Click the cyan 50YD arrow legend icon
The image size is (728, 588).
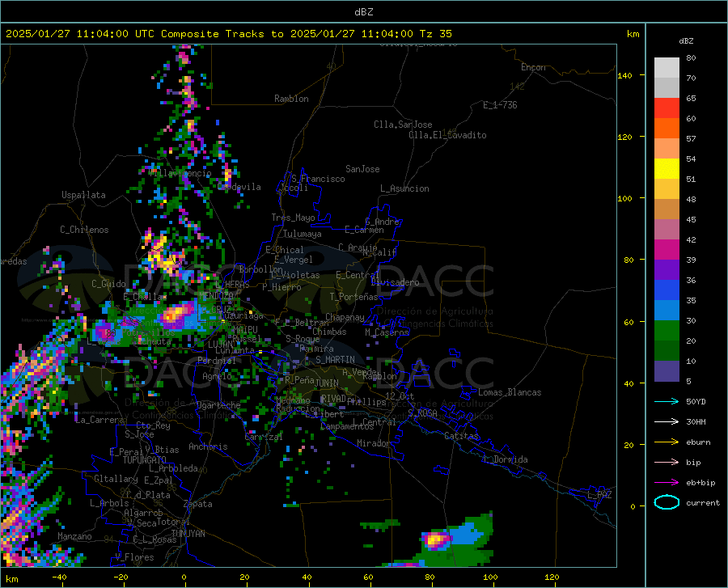click(667, 401)
